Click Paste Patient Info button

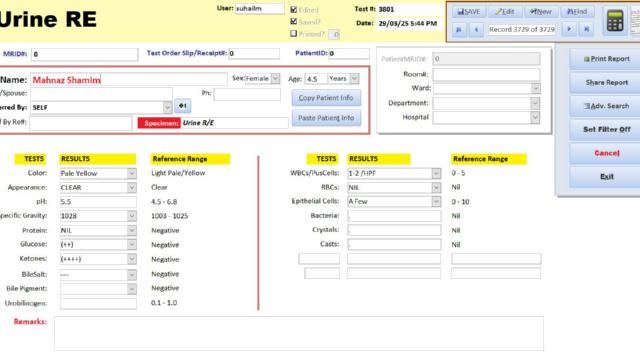[326, 118]
